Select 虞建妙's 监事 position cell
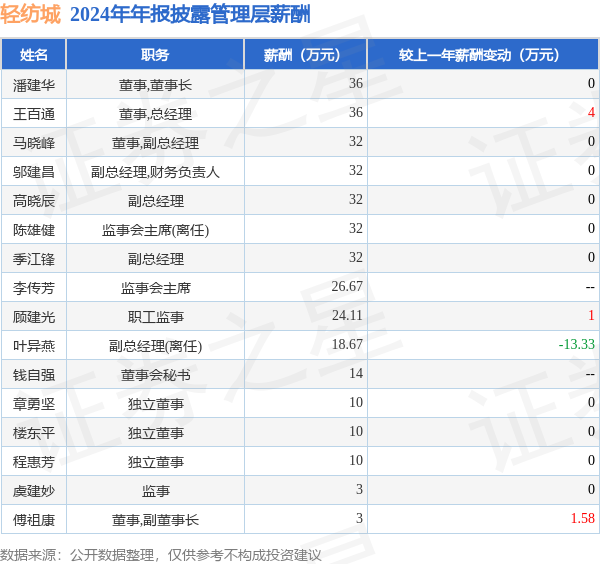Screen dimensions: 600x564 [155, 491]
